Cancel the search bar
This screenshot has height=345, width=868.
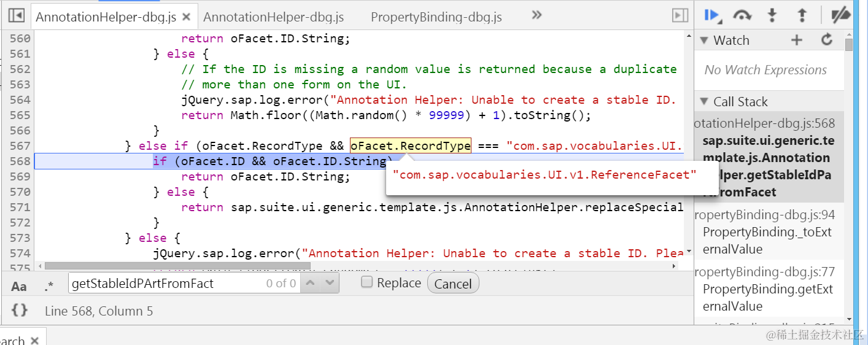click(x=453, y=284)
